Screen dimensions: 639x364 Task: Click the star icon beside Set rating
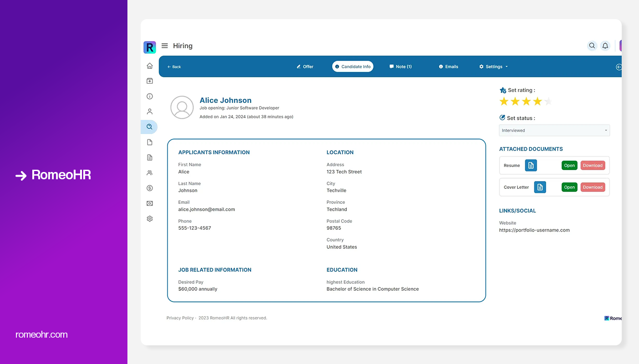pyautogui.click(x=503, y=90)
